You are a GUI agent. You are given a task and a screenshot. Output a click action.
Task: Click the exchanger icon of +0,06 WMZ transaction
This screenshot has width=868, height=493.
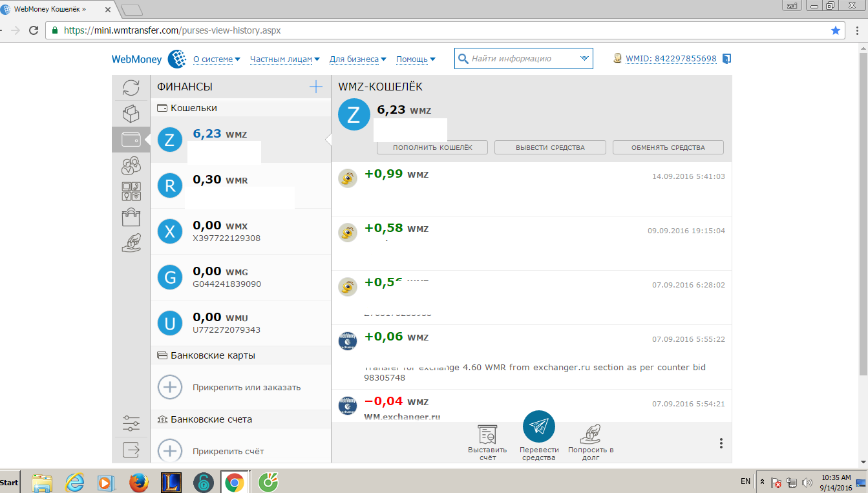coord(348,341)
